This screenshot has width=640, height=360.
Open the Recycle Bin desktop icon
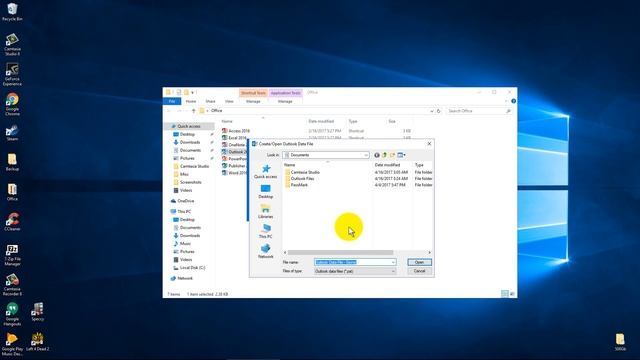tap(12, 12)
